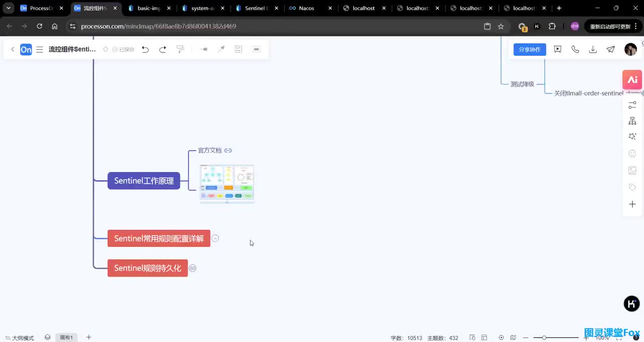Click the insert subtopic toolbar icon
Viewport: 644px width, 342px height.
[x=203, y=49]
